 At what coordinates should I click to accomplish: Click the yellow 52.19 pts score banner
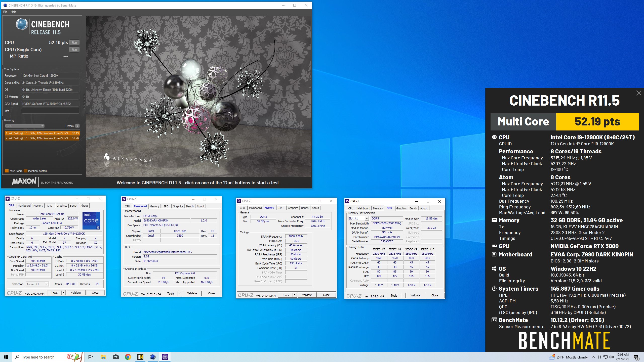coord(597,122)
